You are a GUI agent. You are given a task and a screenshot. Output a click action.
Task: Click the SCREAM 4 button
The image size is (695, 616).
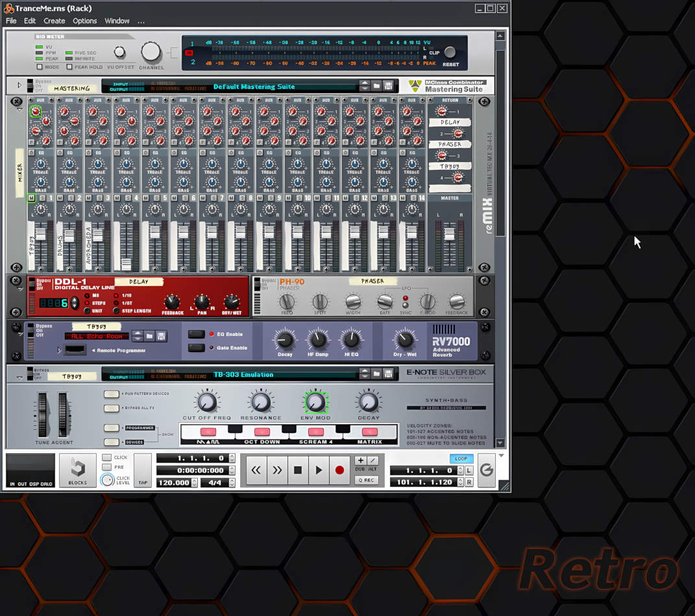click(315, 432)
